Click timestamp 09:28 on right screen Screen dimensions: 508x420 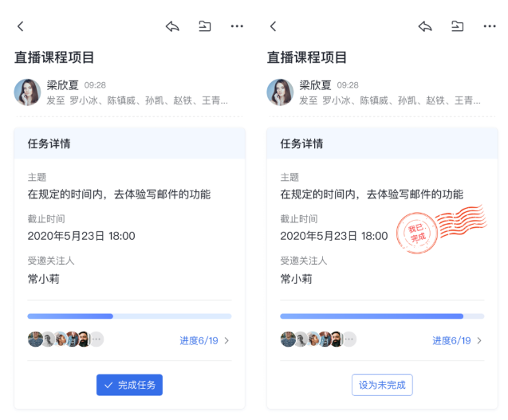pos(348,85)
